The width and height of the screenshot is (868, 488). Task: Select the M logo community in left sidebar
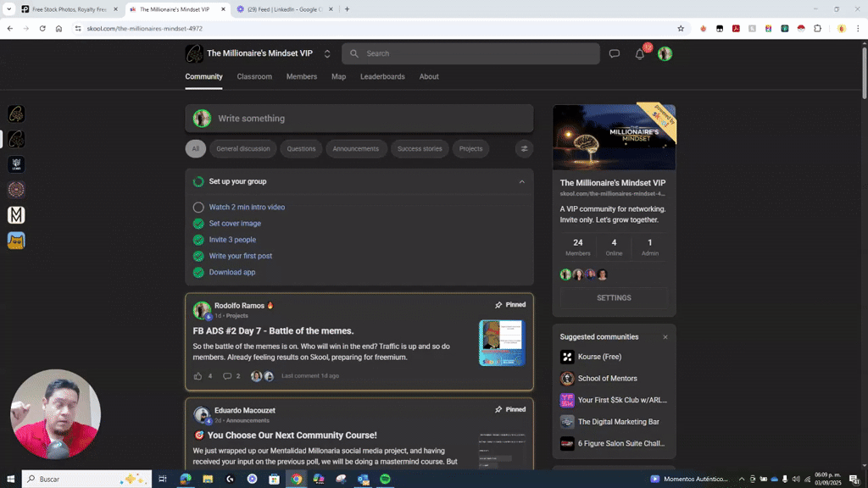pos(16,214)
